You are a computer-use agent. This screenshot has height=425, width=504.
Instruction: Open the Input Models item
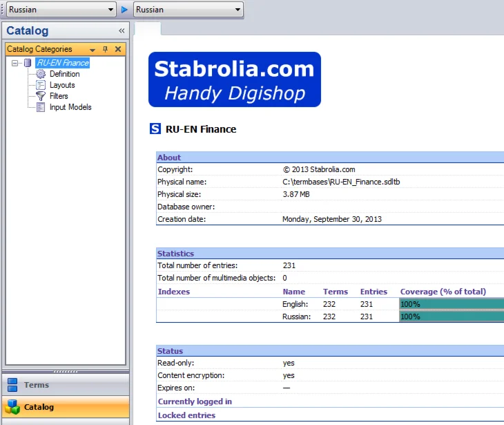coord(70,107)
